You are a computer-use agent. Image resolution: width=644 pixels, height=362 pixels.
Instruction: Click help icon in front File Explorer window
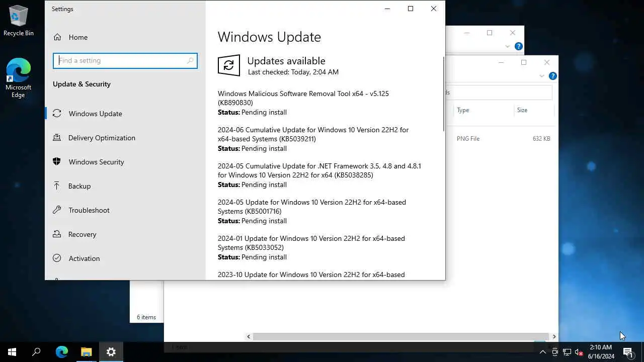tap(552, 76)
